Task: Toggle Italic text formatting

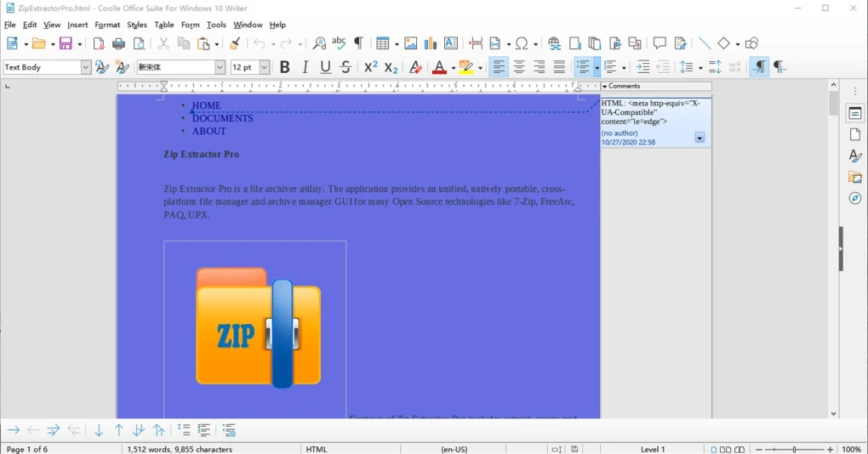Action: 305,67
